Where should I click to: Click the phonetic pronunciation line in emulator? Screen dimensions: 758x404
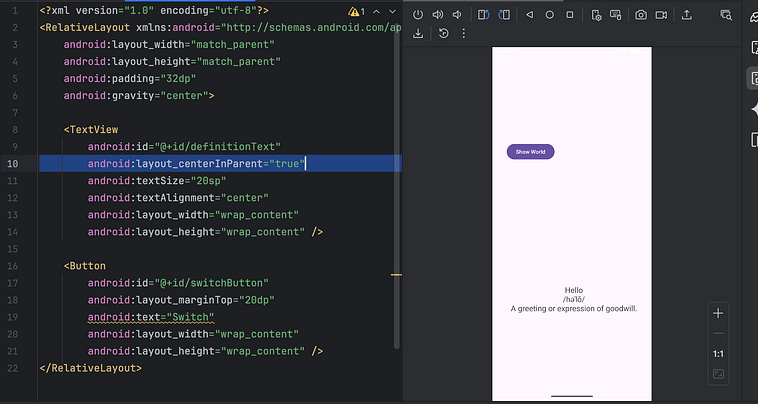pos(574,300)
